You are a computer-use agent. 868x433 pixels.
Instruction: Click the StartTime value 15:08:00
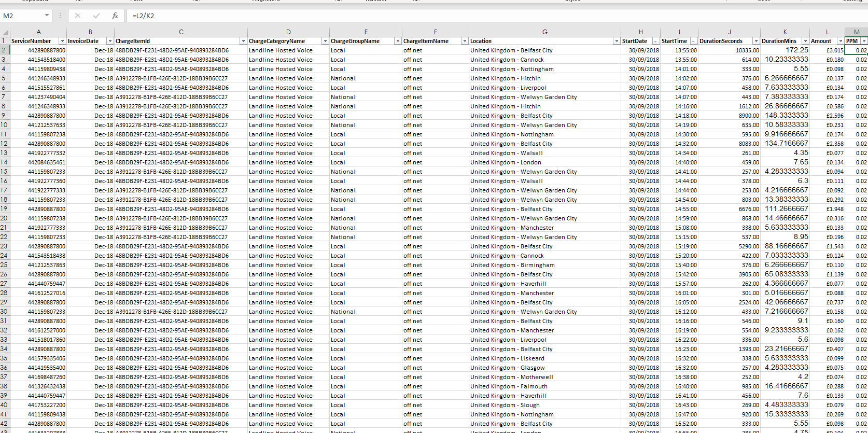679,228
